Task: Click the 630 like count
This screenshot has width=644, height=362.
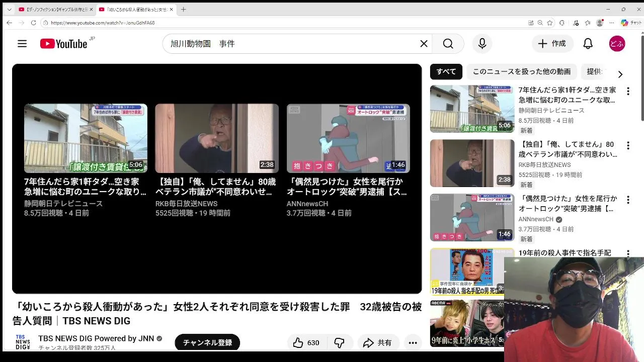Action: coord(313,343)
